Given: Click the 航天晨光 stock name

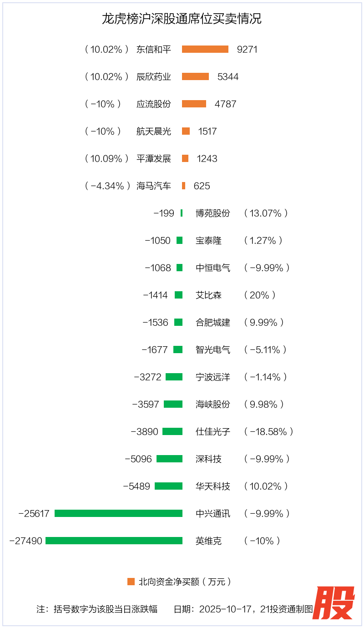Looking at the screenshot, I should coord(154,131).
